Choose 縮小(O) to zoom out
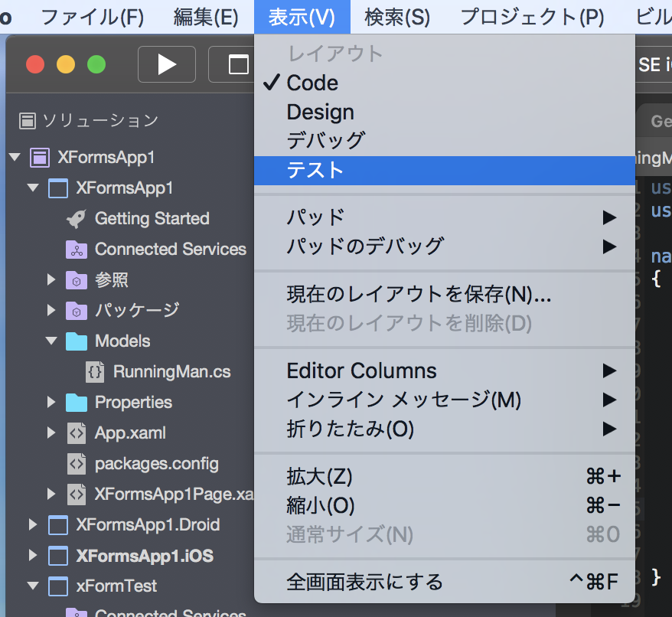Viewport: 672px width, 617px height. pos(445,506)
